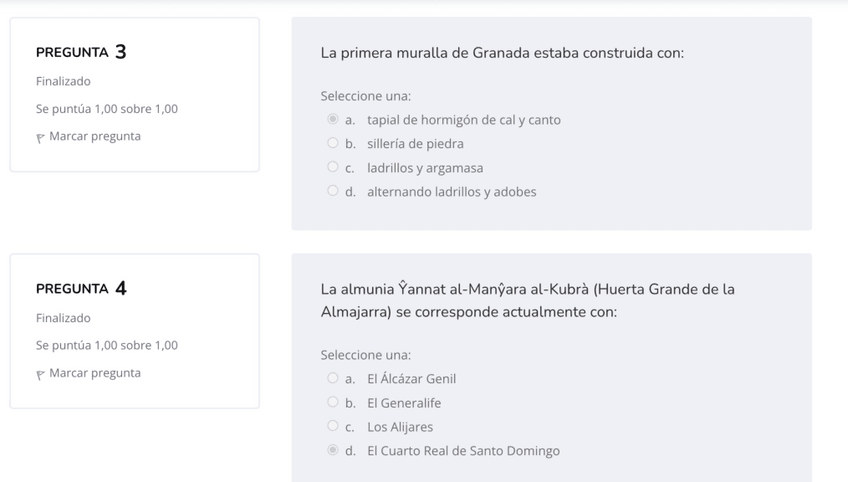848x482 pixels.
Task: Click the PREGUNTA 4 heading
Action: (x=81, y=289)
